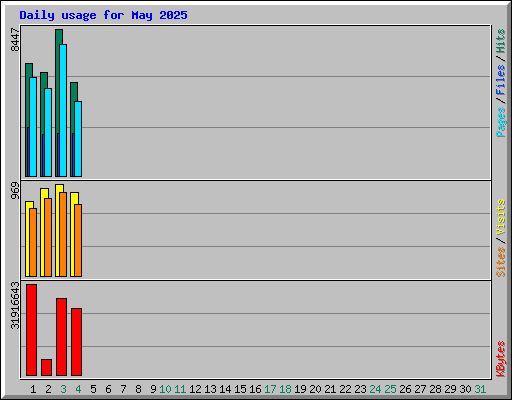Click the day 1 orange sites bar
512x400 pixels.
33,242
